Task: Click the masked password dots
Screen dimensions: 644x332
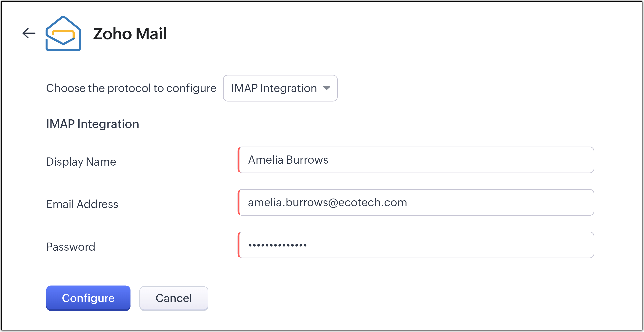Action: pos(277,245)
